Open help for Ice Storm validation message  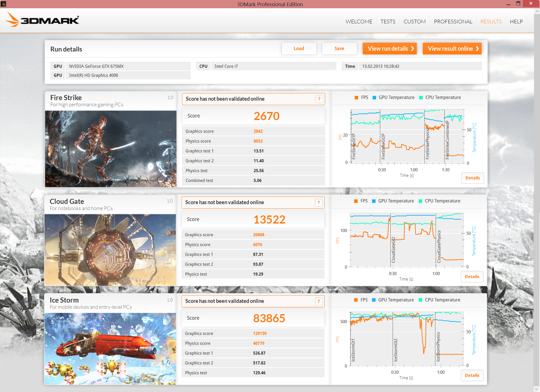(x=319, y=301)
